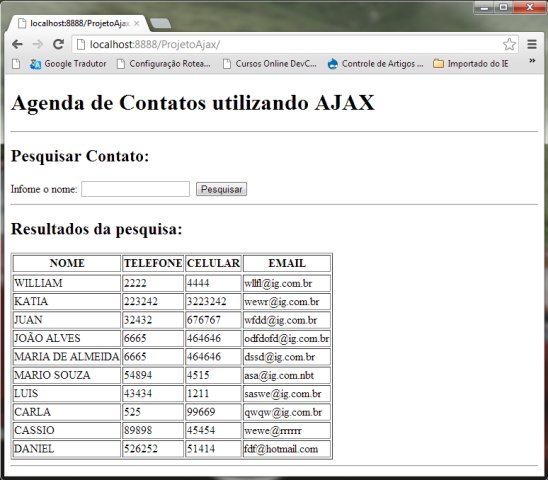
Task: Click telephone value 89898
Action: [x=138, y=430]
